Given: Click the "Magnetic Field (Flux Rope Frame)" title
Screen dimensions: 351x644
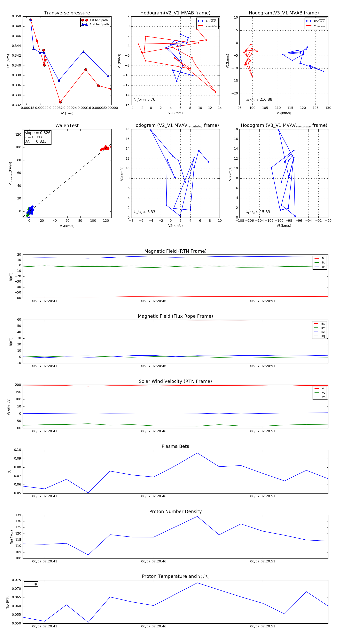Looking at the screenshot, I should click(175, 316).
